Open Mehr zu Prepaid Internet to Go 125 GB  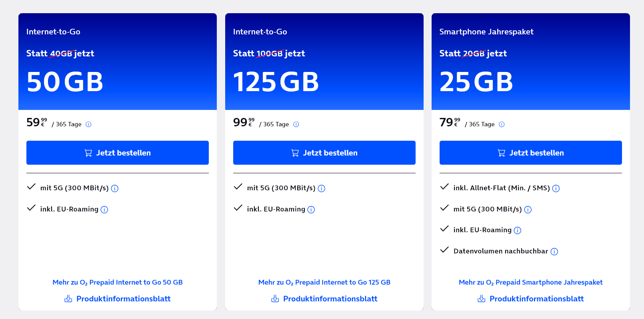point(324,282)
